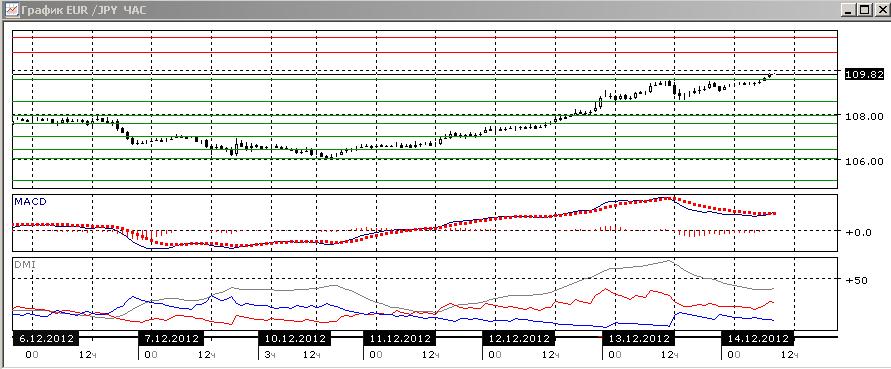The width and height of the screenshot is (891, 369).
Task: Click the MACD +0.0 axis label
Action: (860, 233)
